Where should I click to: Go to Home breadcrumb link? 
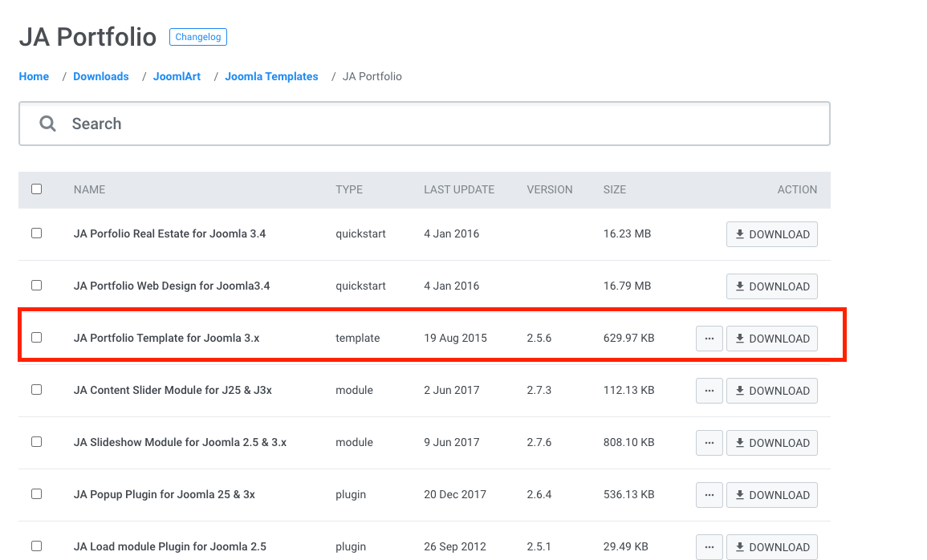(x=34, y=76)
